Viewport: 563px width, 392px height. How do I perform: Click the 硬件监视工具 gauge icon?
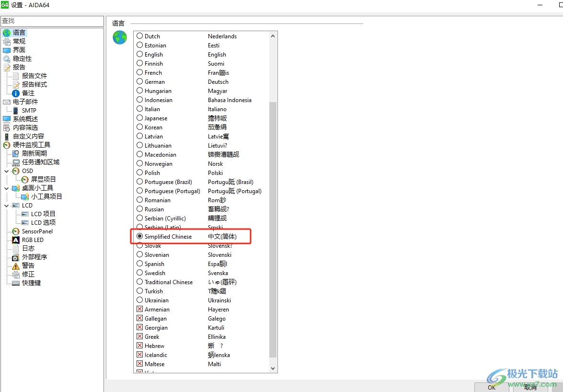click(x=6, y=145)
